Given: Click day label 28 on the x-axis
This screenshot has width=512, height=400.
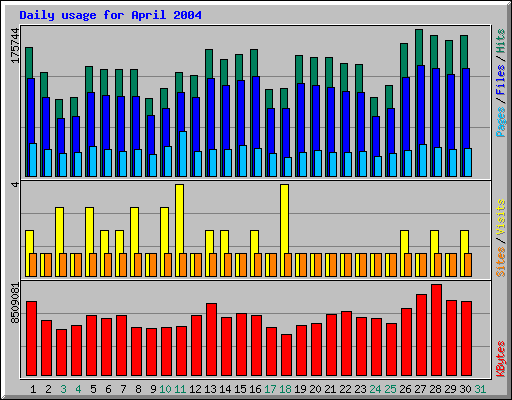Looking at the screenshot, I should tap(435, 389).
